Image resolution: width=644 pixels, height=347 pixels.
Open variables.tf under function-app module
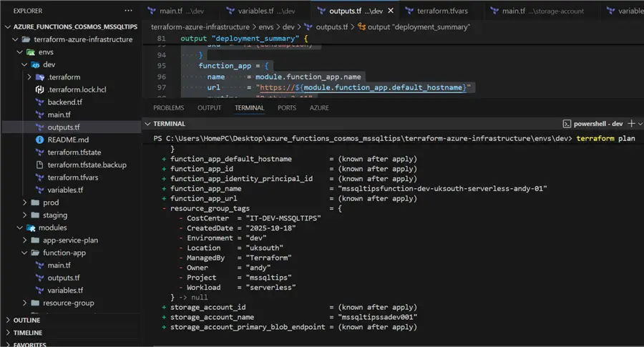pyautogui.click(x=65, y=290)
